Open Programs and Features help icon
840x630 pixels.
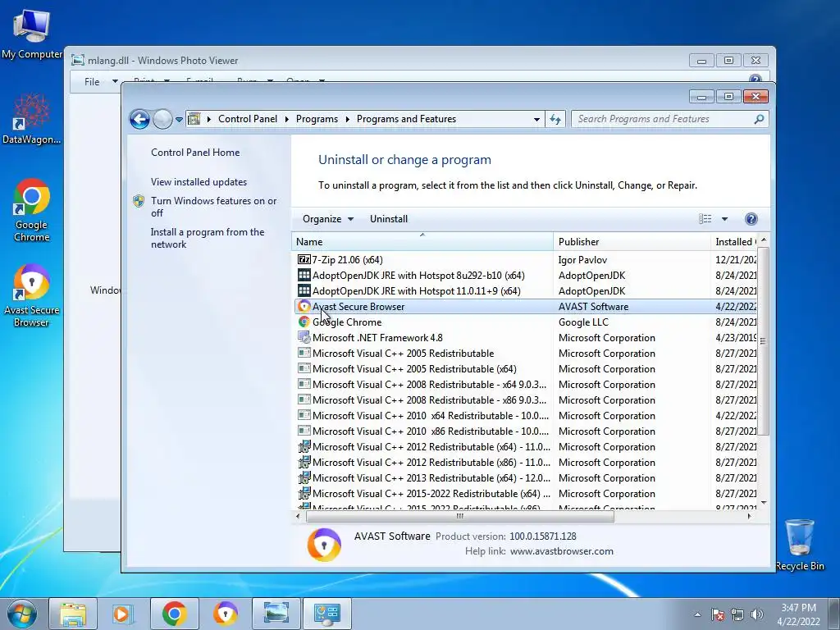pos(751,218)
